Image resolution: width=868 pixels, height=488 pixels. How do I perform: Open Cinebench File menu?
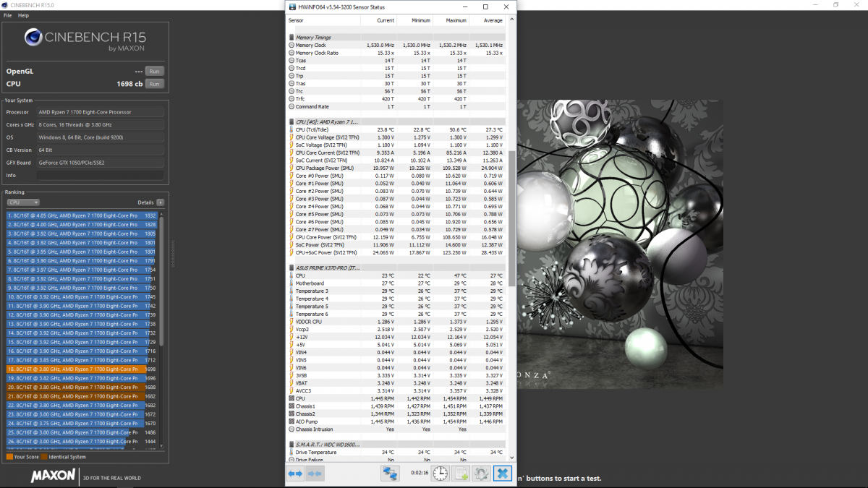click(x=7, y=15)
